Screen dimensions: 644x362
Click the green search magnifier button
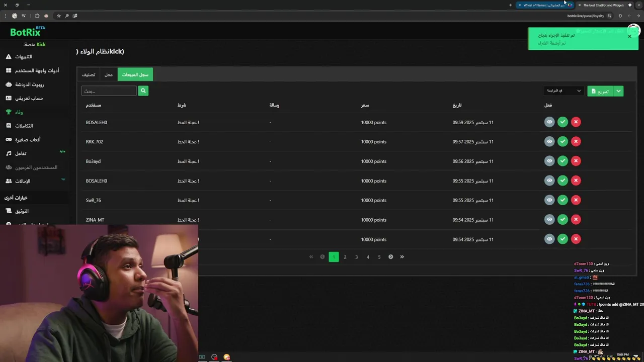pyautogui.click(x=143, y=90)
